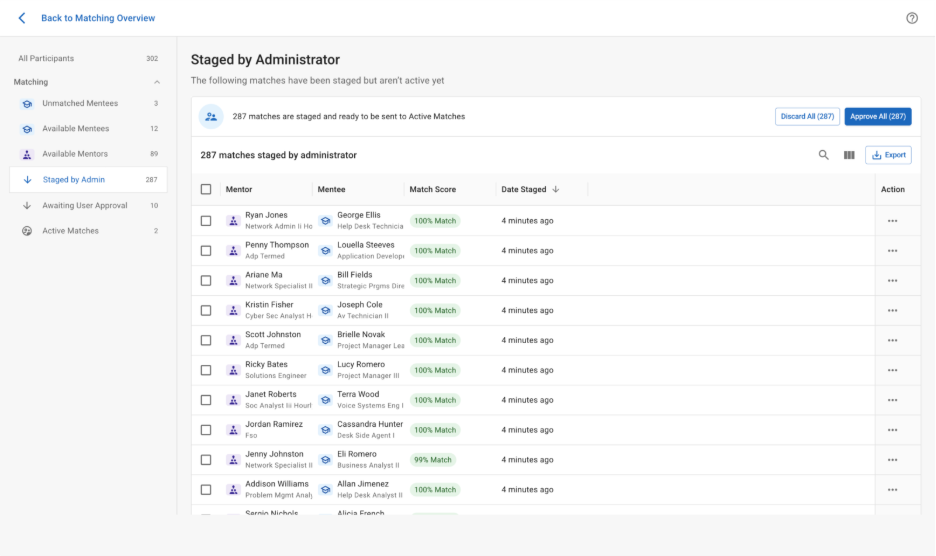
Task: Click Discard All (287) button
Action: (x=807, y=117)
